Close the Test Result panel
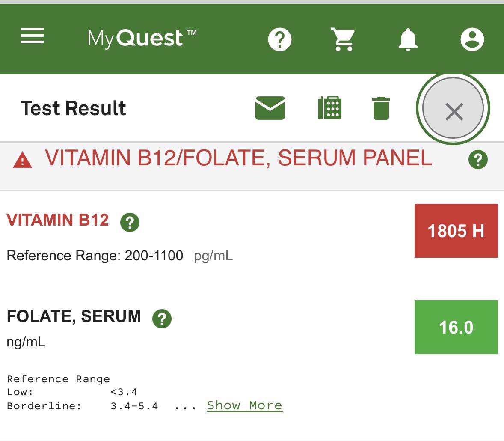The image size is (504, 441). tap(453, 108)
